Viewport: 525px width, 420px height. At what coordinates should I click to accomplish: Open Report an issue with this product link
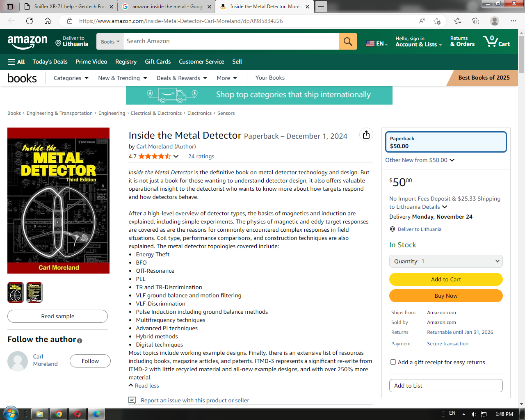pos(195,400)
